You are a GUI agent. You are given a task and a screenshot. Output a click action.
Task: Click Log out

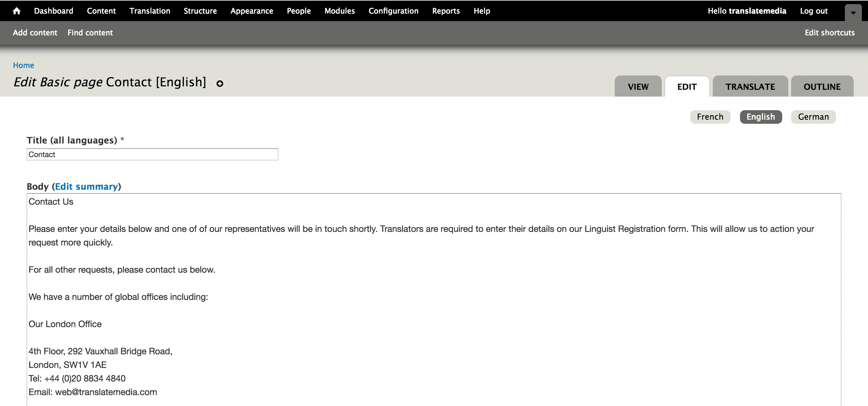click(x=814, y=11)
